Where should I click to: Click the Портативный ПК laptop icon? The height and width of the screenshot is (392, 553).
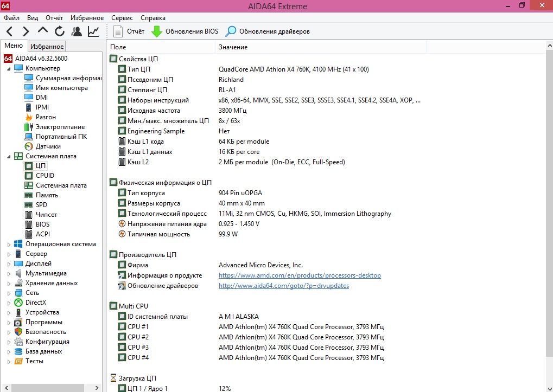click(29, 137)
